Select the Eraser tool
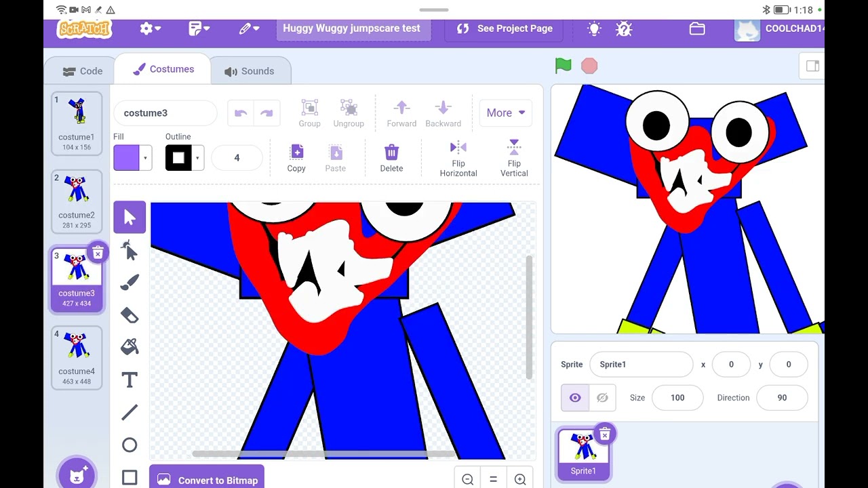The width and height of the screenshot is (868, 488). point(130,315)
